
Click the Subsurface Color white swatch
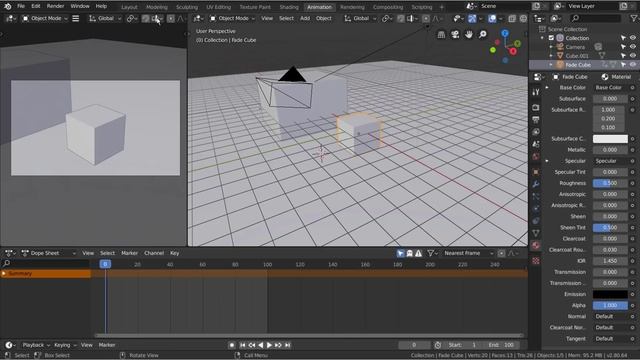pos(610,139)
